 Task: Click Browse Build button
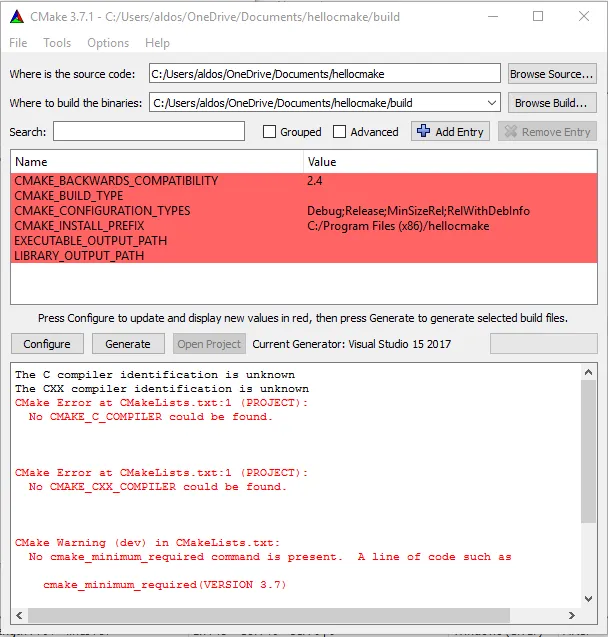pos(552,103)
